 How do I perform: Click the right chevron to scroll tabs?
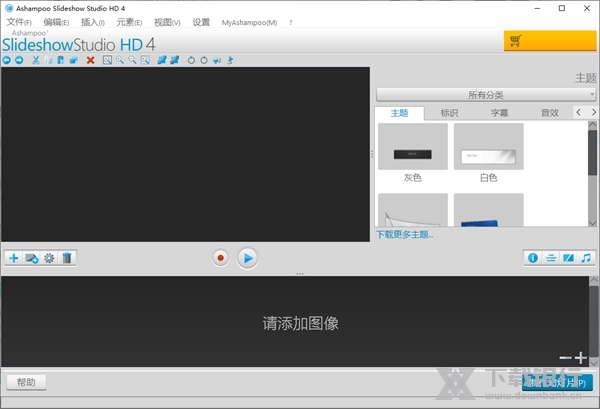pos(593,112)
